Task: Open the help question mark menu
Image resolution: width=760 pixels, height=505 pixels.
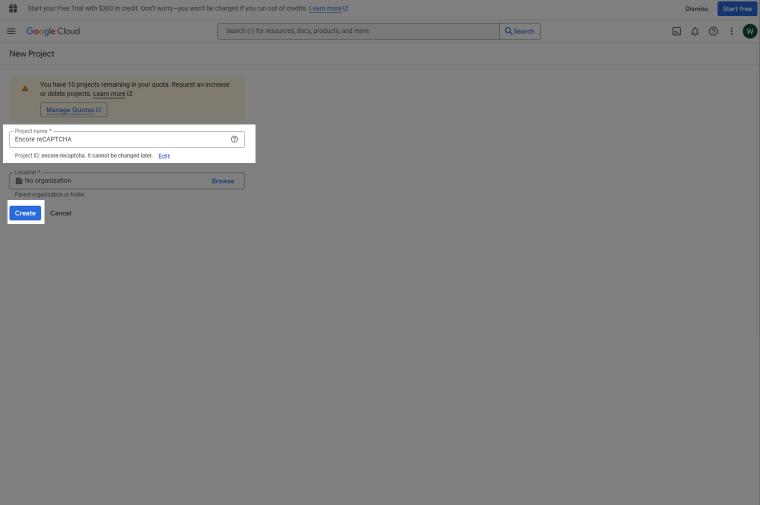Action: tap(713, 31)
